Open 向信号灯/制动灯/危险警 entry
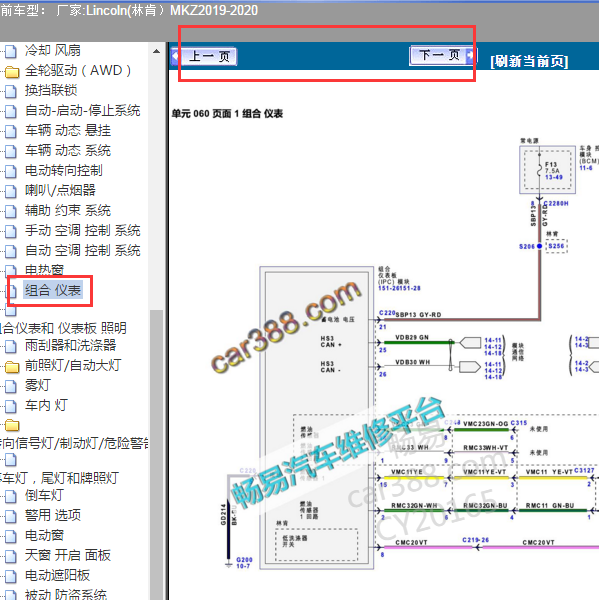The width and height of the screenshot is (599, 600). click(x=74, y=443)
